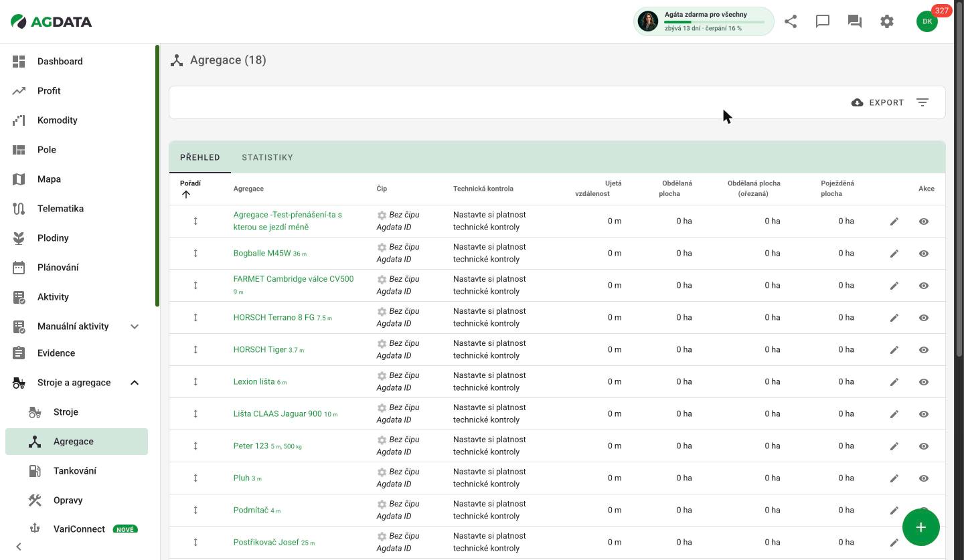964x560 pixels.
Task: Click the Technická kontrola column header
Action: (x=483, y=189)
